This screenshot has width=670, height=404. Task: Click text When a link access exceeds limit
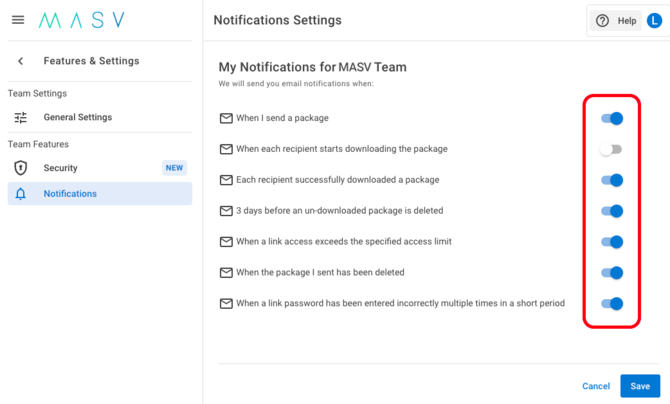(x=344, y=242)
